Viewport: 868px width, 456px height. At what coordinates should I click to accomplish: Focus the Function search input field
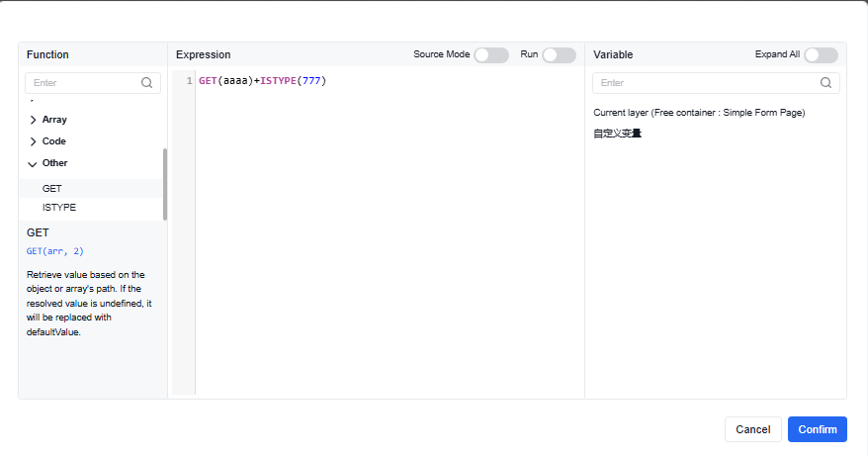84,83
